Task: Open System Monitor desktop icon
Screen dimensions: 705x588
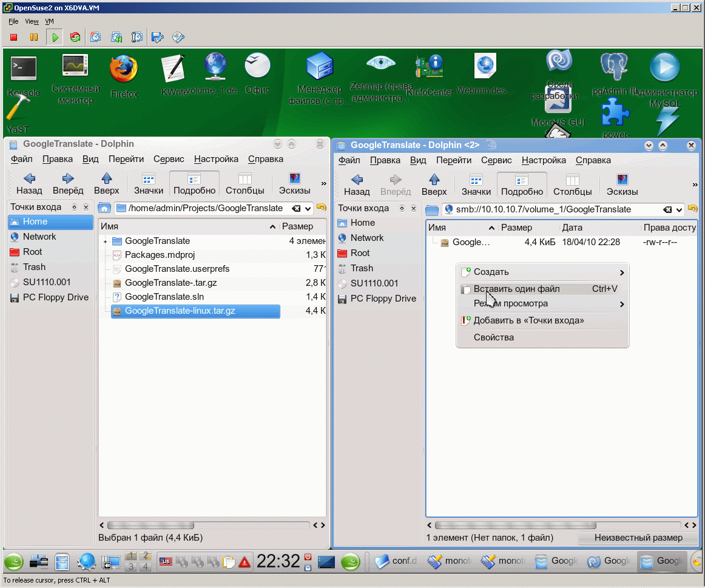Action: click(75, 79)
